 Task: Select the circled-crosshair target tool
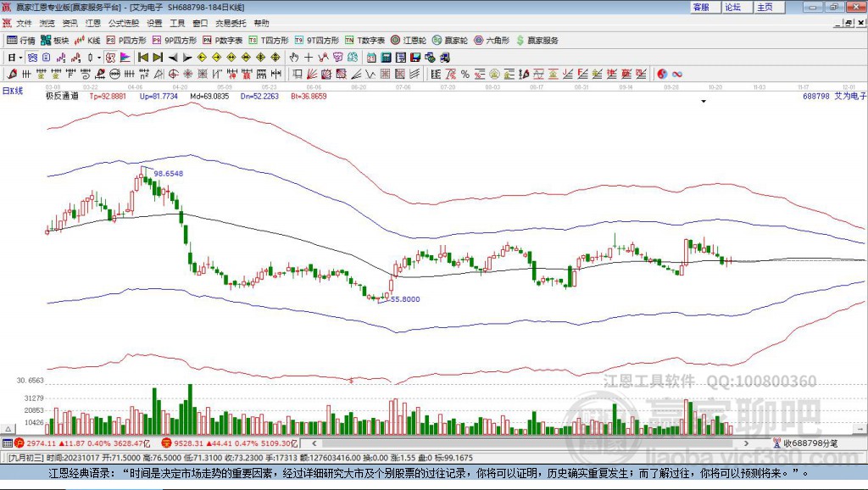(173, 75)
